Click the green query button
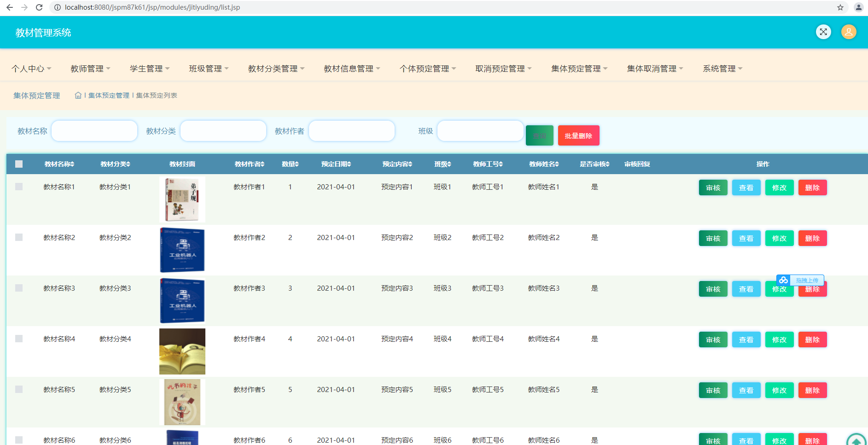Viewport: 868px width, 445px height. (x=540, y=135)
